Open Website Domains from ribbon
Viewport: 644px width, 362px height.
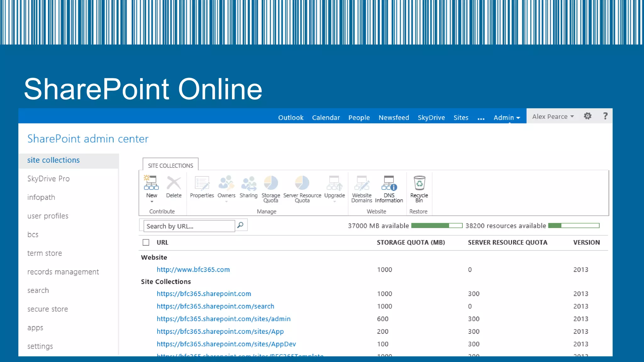362,189
